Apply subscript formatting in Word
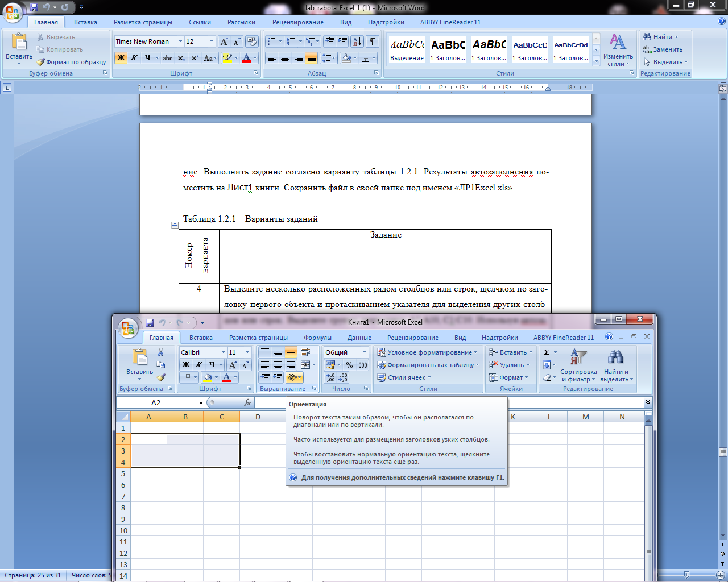 tap(181, 58)
